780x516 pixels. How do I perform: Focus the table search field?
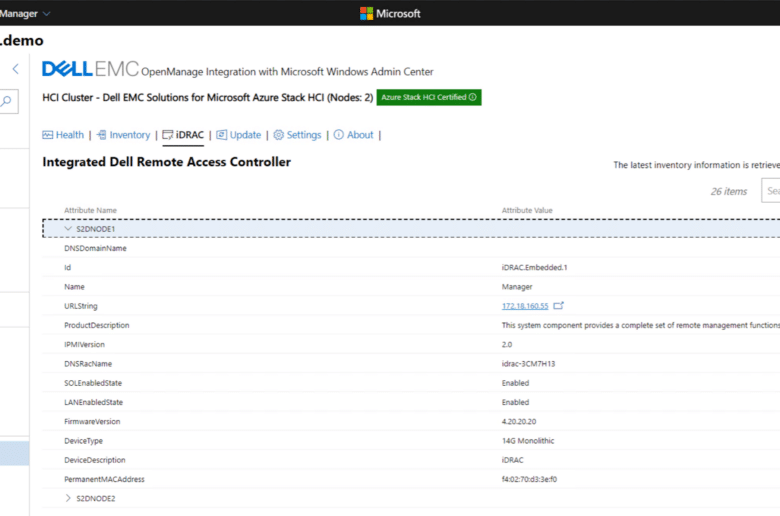tap(771, 191)
